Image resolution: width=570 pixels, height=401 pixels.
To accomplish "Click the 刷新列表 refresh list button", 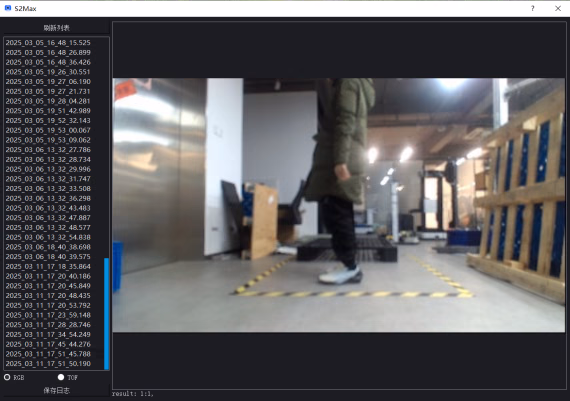I will click(56, 28).
